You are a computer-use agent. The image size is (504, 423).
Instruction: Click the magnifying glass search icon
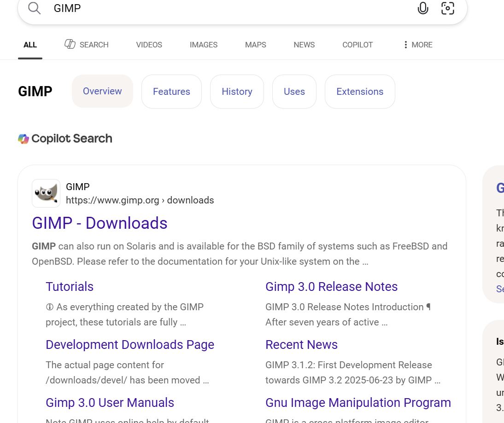point(34,8)
